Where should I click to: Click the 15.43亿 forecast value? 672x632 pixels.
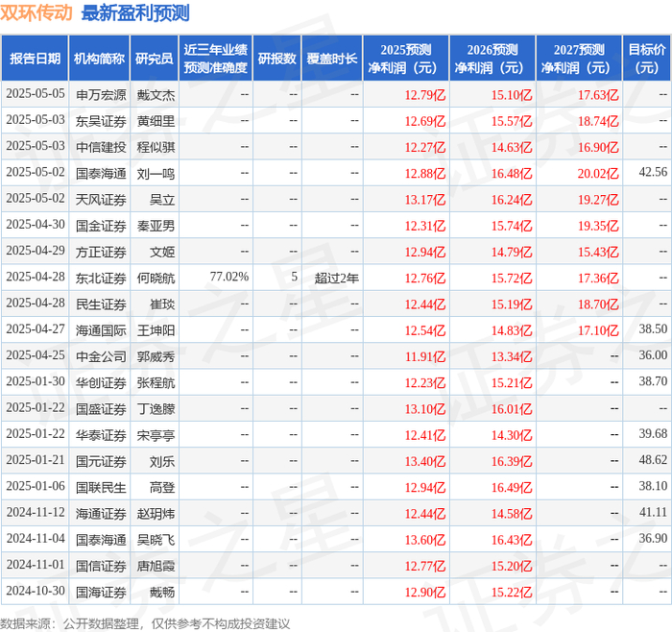[598, 252]
